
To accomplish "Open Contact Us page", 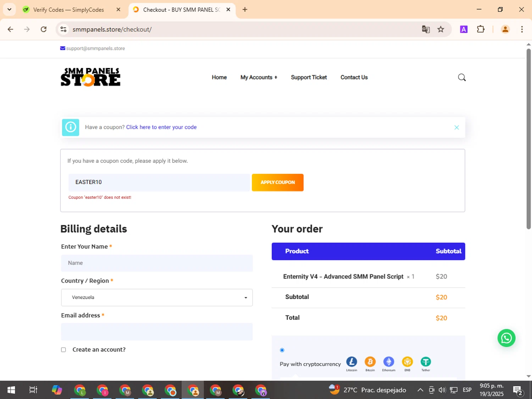I will pos(354,77).
